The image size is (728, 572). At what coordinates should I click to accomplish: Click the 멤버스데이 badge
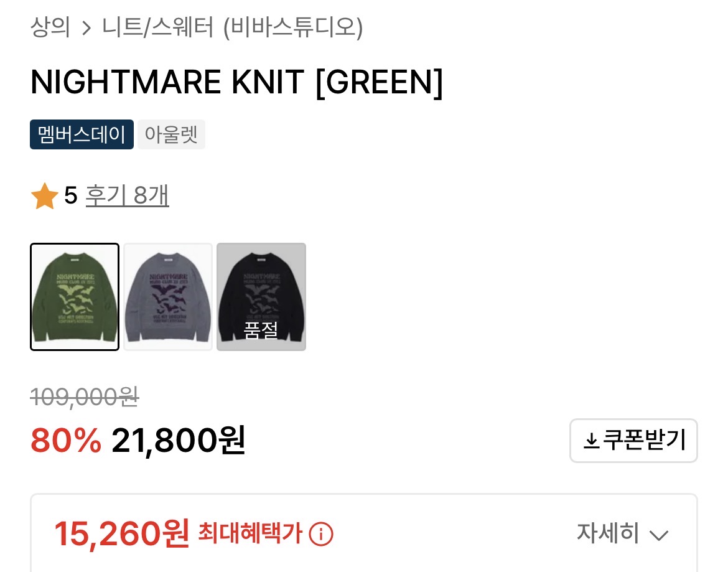pyautogui.click(x=82, y=134)
